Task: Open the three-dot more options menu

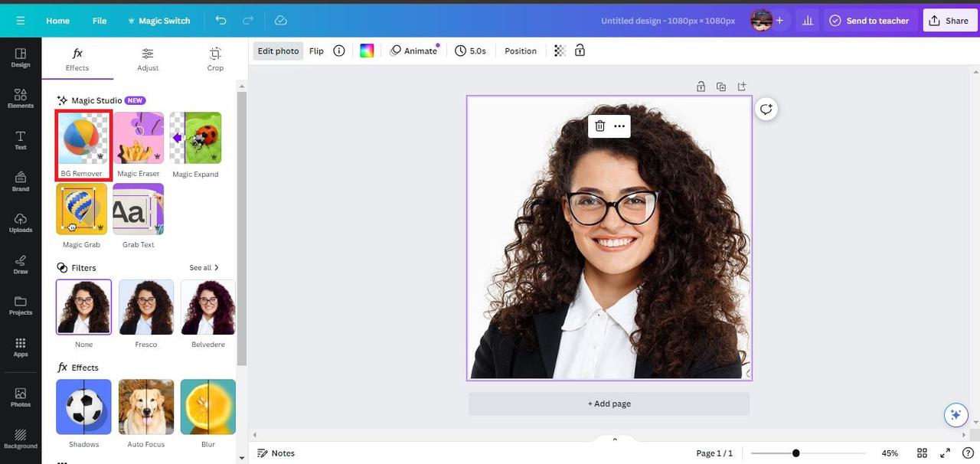Action: [619, 126]
